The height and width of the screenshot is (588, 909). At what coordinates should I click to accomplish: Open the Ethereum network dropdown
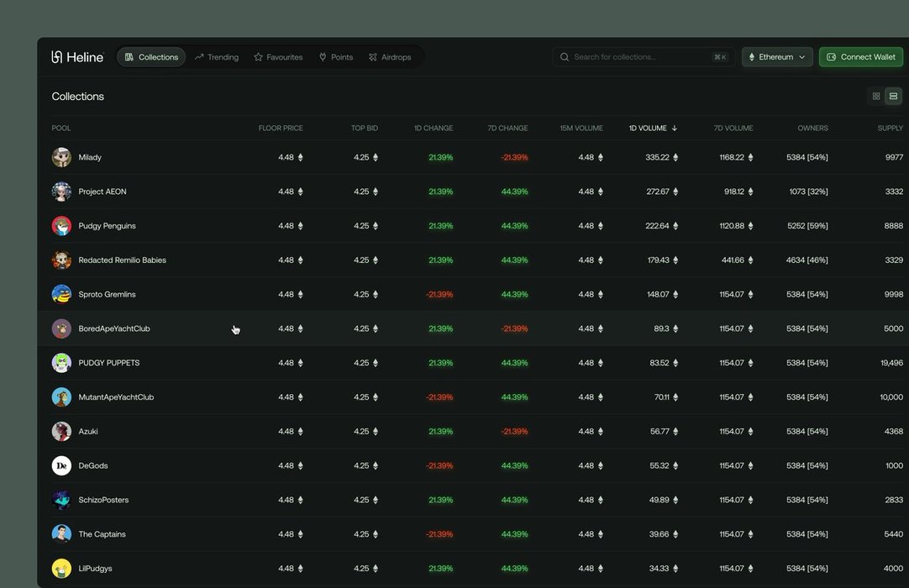point(776,57)
